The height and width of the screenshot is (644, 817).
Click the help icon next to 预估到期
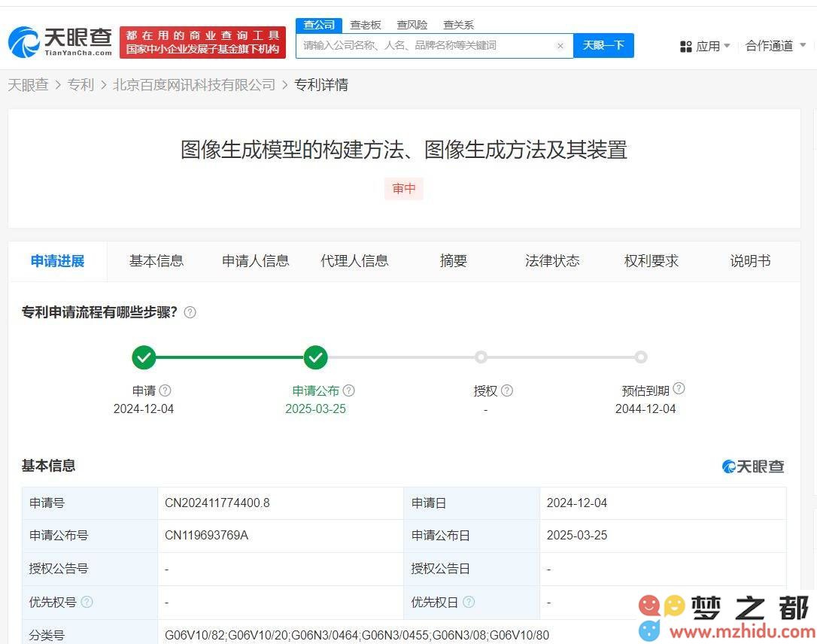coord(679,388)
